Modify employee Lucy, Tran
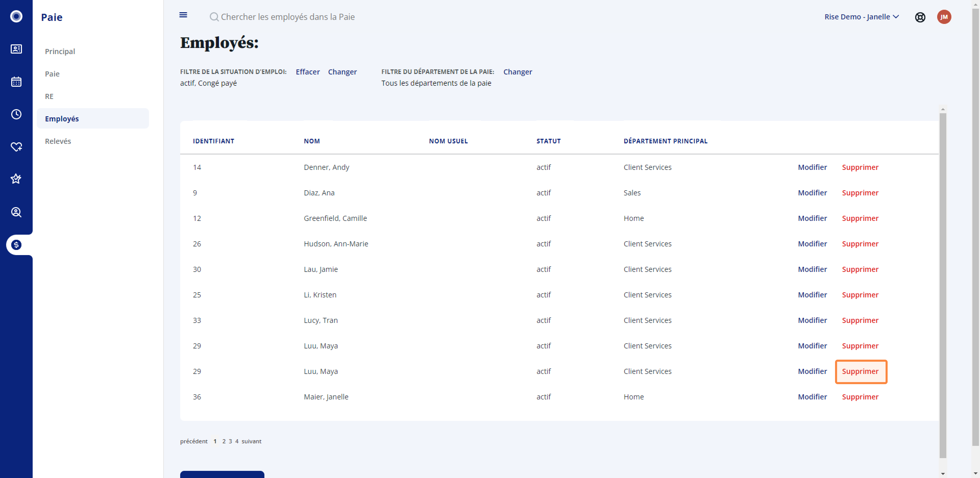Screen dimensions: 980x478 [812, 320]
